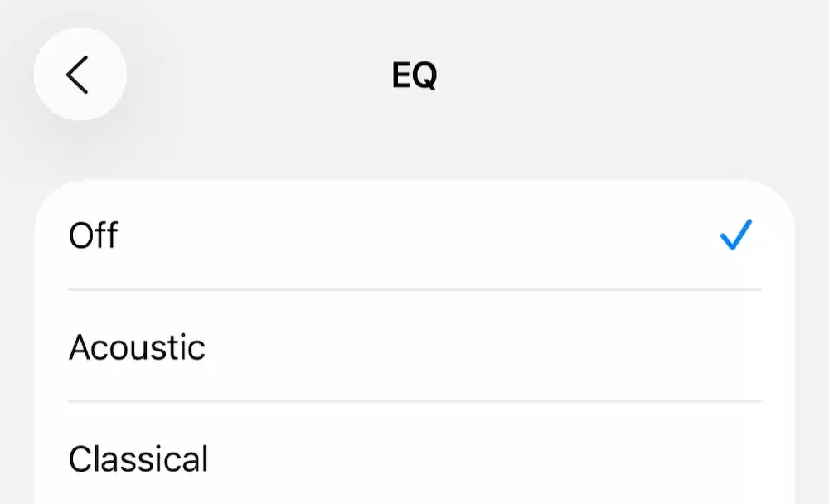The image size is (829, 504).
Task: Tap the back chevron icon
Action: click(x=79, y=75)
